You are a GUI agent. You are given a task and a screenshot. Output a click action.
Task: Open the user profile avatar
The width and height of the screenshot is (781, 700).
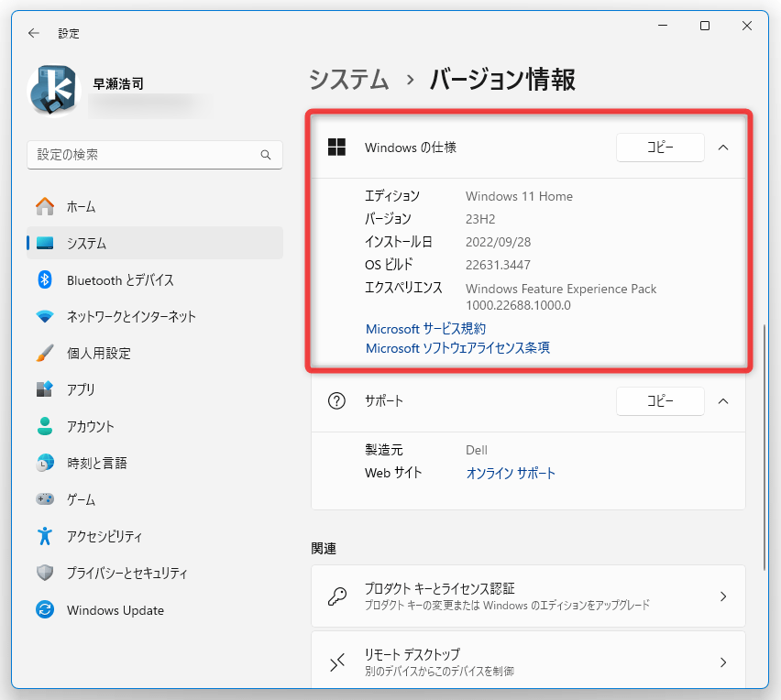point(54,91)
